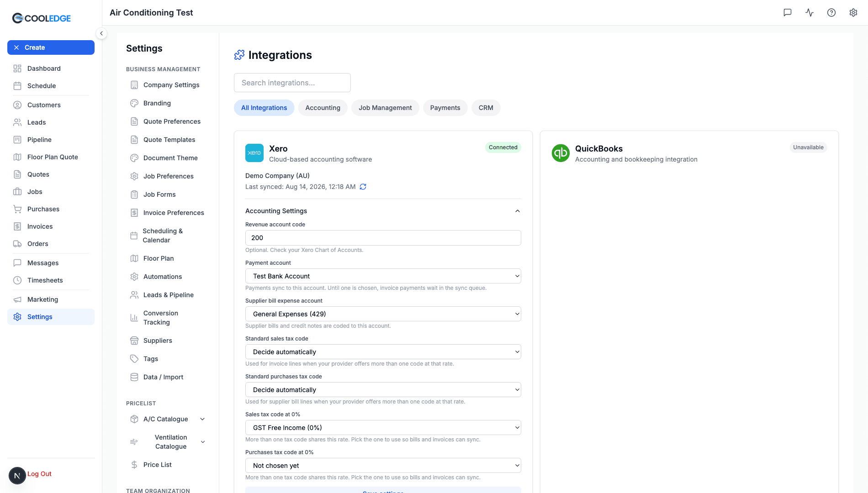Open Document Theme settings
The width and height of the screenshot is (868, 493).
click(168, 158)
